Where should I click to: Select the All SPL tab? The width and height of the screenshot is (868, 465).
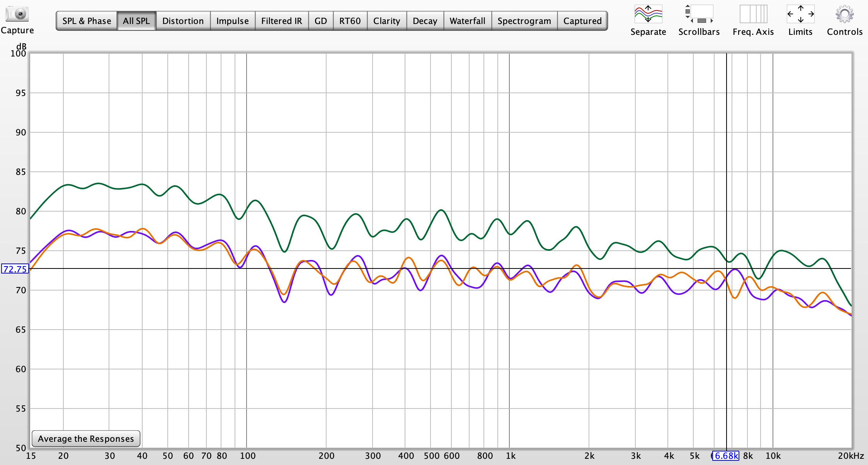click(136, 21)
